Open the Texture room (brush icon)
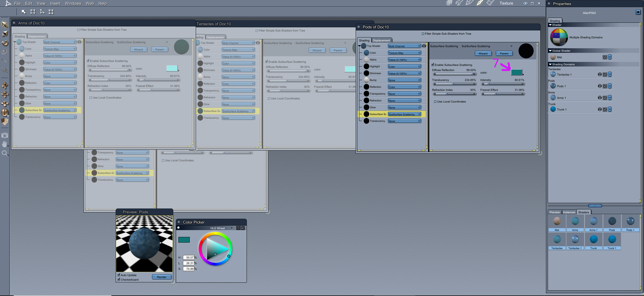This screenshot has height=296, width=644. click(480, 3)
